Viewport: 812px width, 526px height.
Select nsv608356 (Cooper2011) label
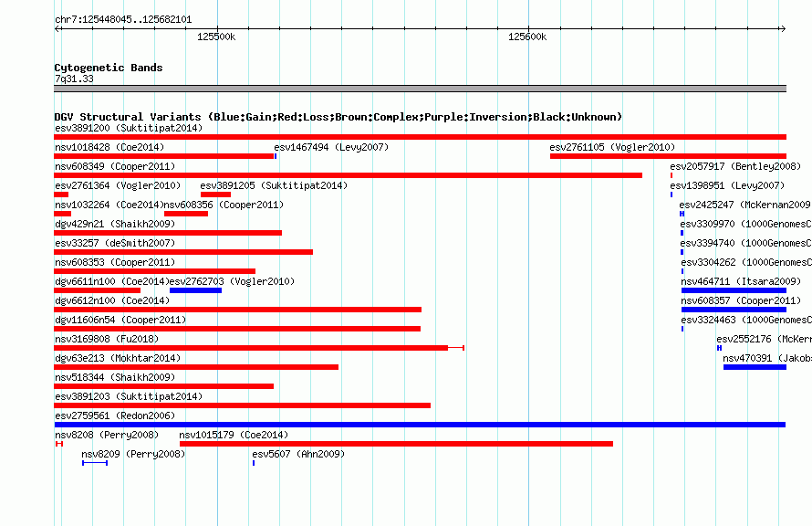click(x=224, y=205)
